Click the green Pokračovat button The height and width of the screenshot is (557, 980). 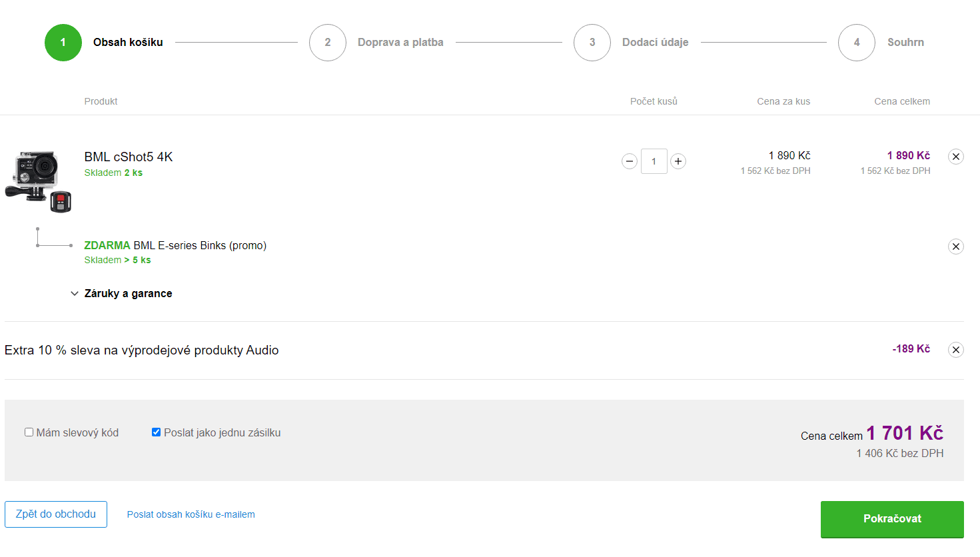[x=892, y=519]
